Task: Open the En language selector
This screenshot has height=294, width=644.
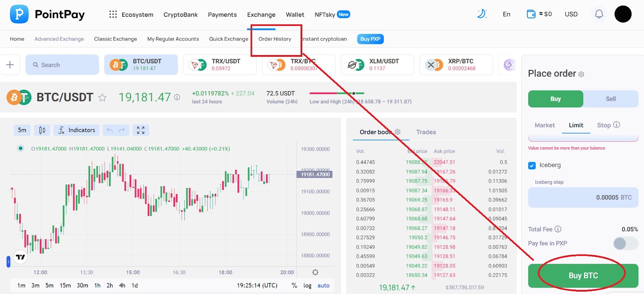Action: coord(506,14)
